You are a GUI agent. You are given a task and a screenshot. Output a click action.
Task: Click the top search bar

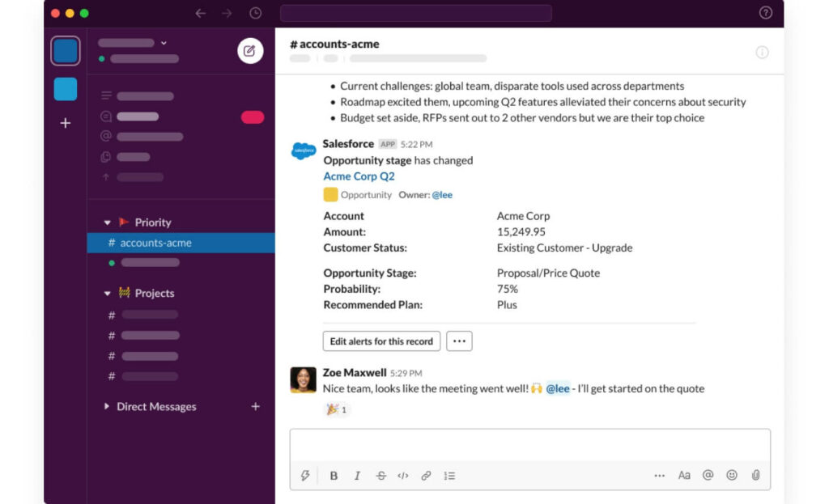click(416, 13)
